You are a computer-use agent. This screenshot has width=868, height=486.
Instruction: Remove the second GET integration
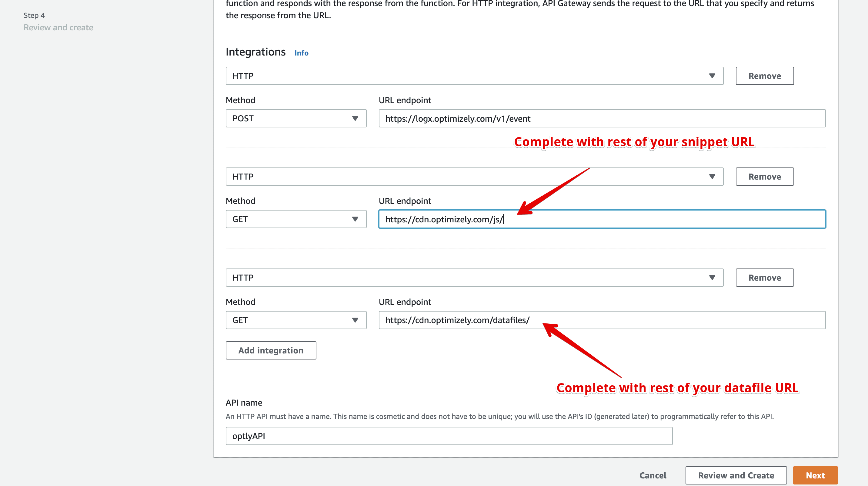point(765,176)
